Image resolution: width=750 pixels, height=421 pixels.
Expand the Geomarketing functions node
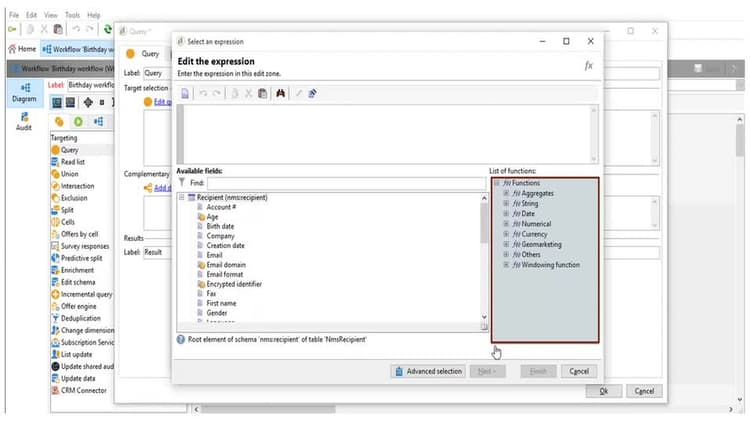tap(506, 244)
